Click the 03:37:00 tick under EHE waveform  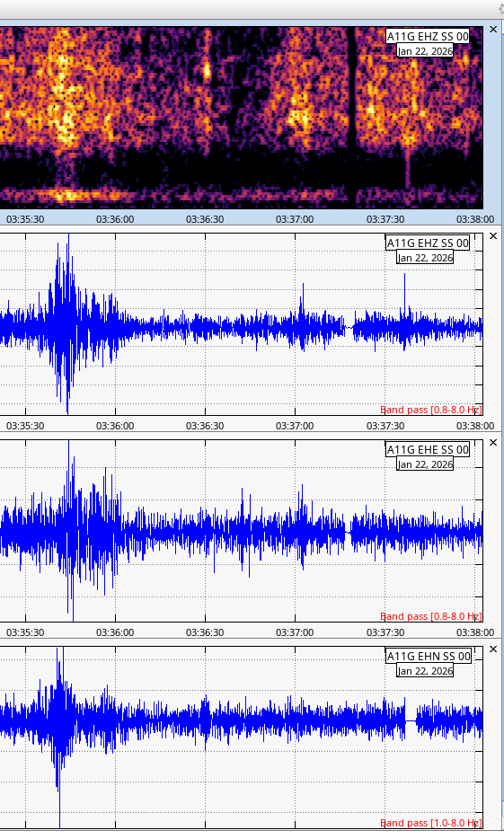tap(295, 631)
